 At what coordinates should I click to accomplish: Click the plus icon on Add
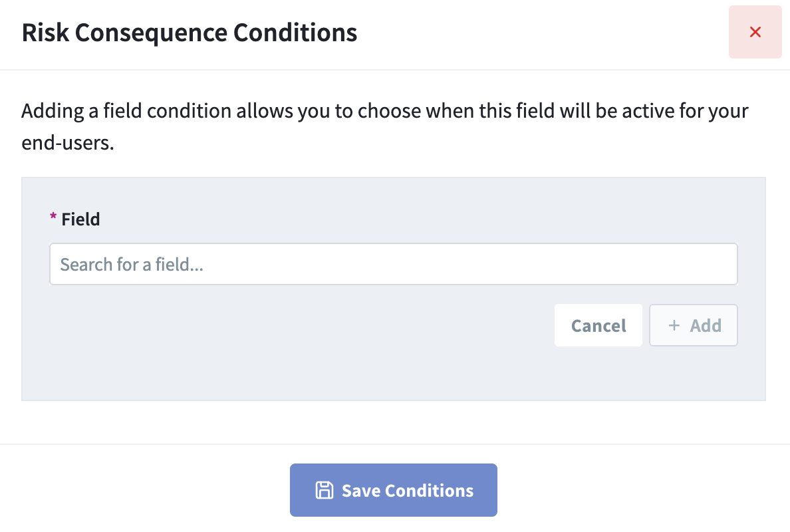click(674, 325)
